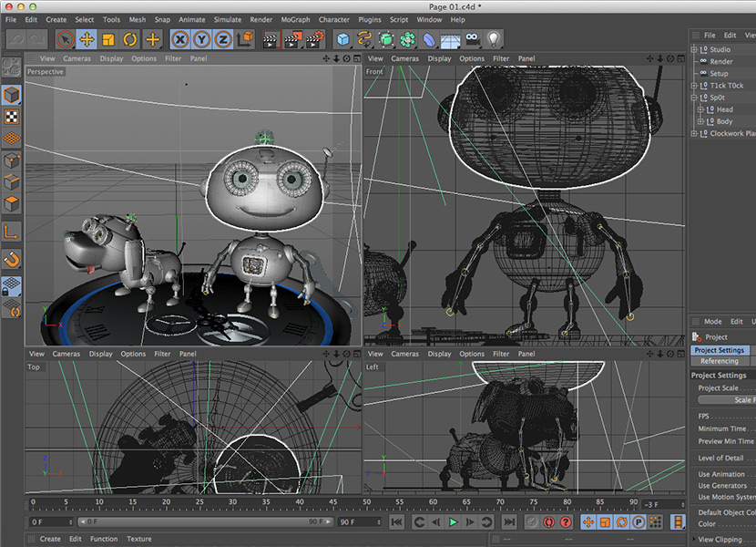Toggle parameter P keyframe recording
756x547 pixels.
coord(639,521)
